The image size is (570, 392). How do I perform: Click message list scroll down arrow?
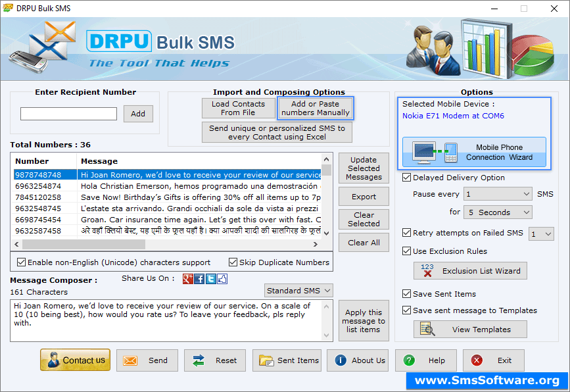click(x=327, y=233)
